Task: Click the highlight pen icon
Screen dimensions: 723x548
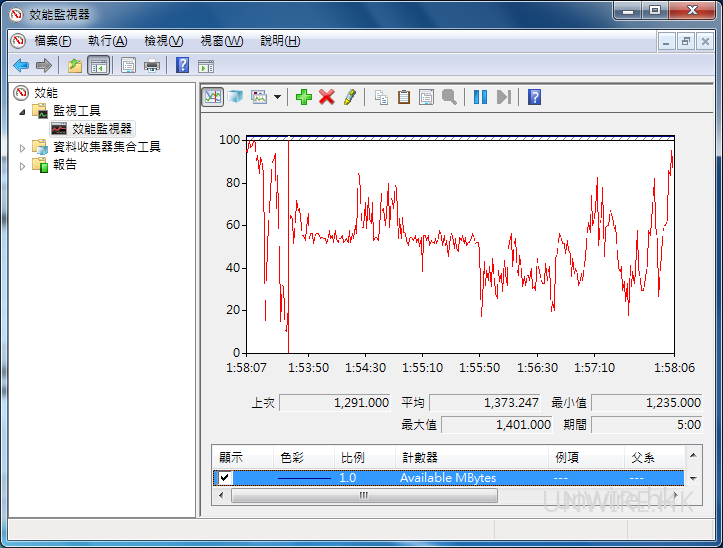Action: coord(349,97)
